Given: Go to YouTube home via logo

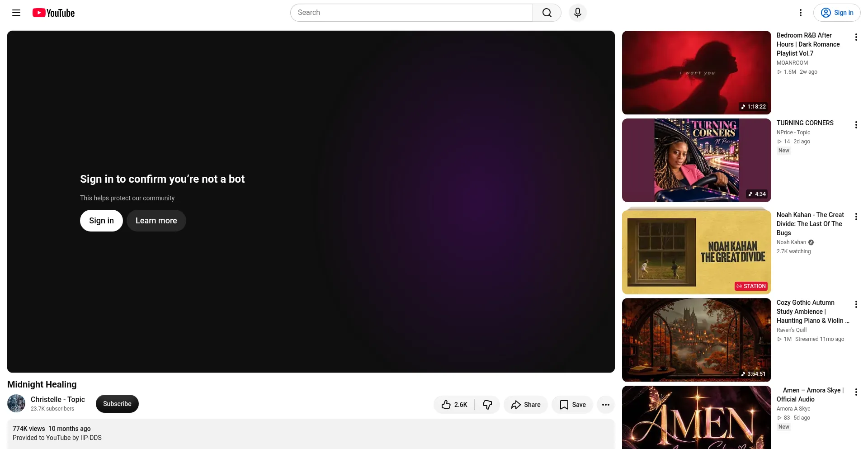Looking at the screenshot, I should pyautogui.click(x=53, y=13).
